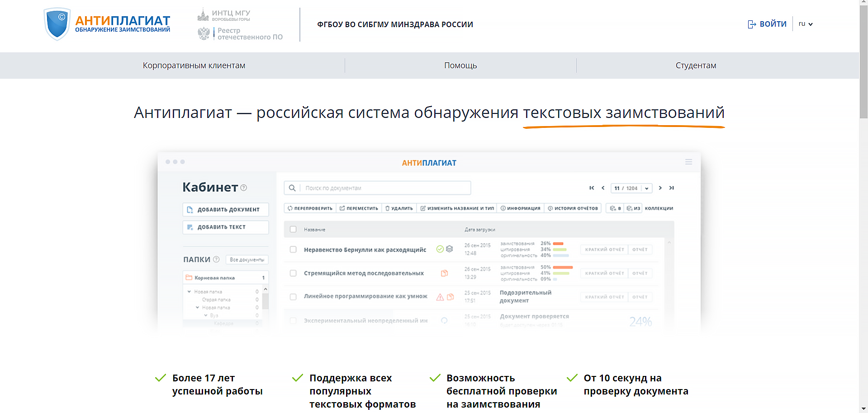
Task: Click От 10 секунд на проверку text
Action: point(636,385)
